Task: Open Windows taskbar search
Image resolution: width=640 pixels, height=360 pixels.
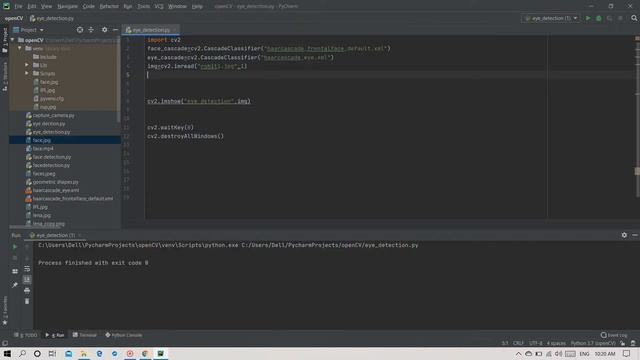Action: point(22,353)
